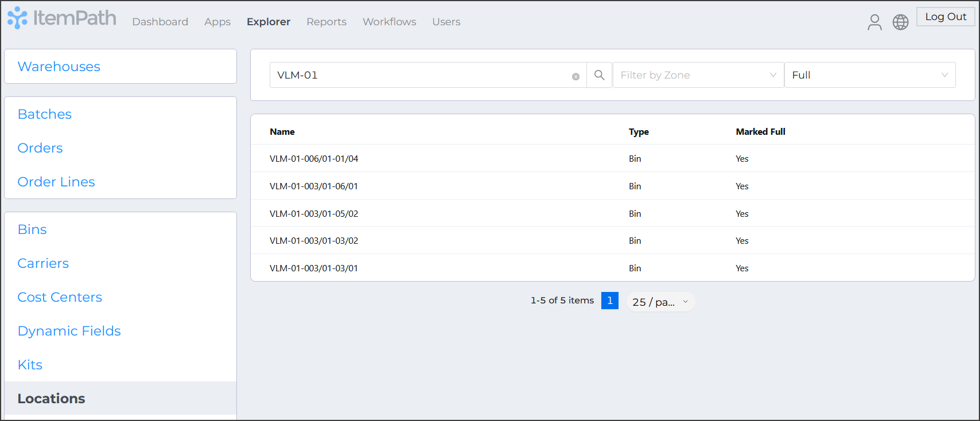The height and width of the screenshot is (421, 980).
Task: Go to Kits in sidebar
Action: tap(30, 365)
